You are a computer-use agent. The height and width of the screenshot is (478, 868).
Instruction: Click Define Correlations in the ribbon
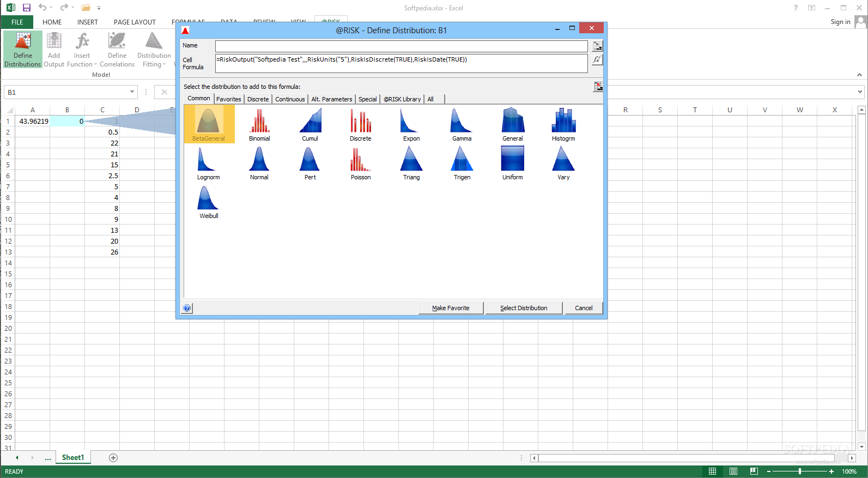pyautogui.click(x=117, y=50)
